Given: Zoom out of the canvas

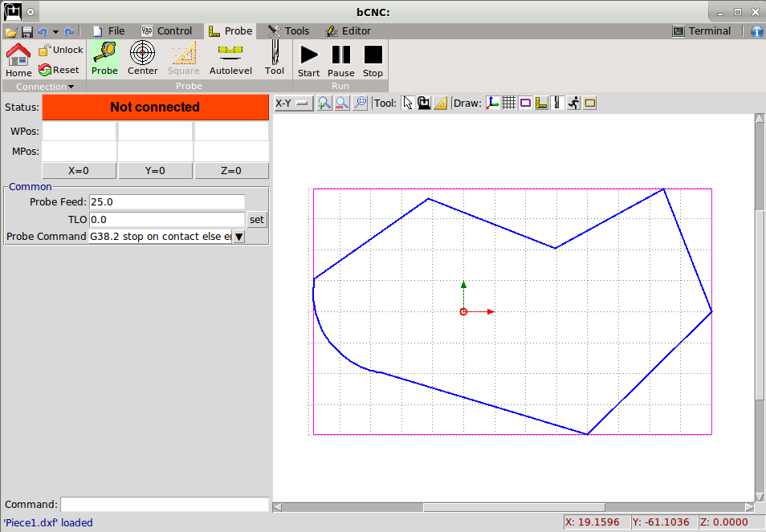Looking at the screenshot, I should coord(342,103).
